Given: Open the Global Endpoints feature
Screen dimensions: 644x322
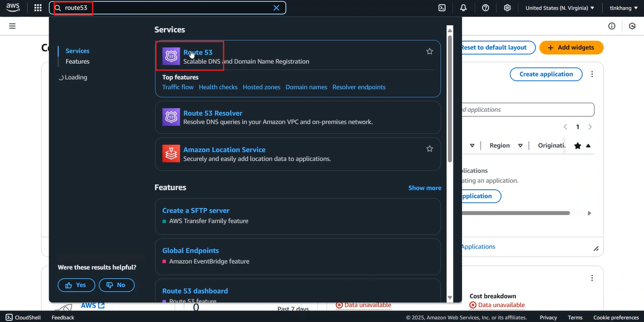Looking at the screenshot, I should point(190,251).
